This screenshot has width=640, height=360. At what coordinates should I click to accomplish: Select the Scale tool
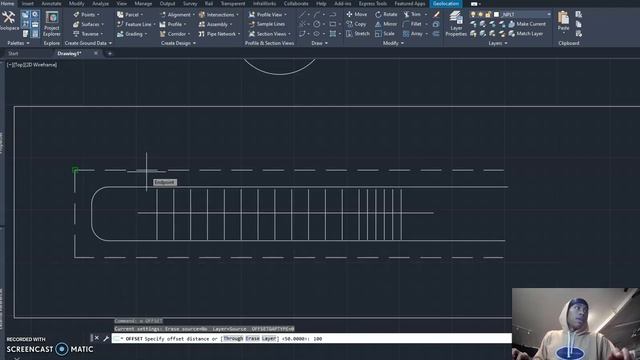[385, 34]
